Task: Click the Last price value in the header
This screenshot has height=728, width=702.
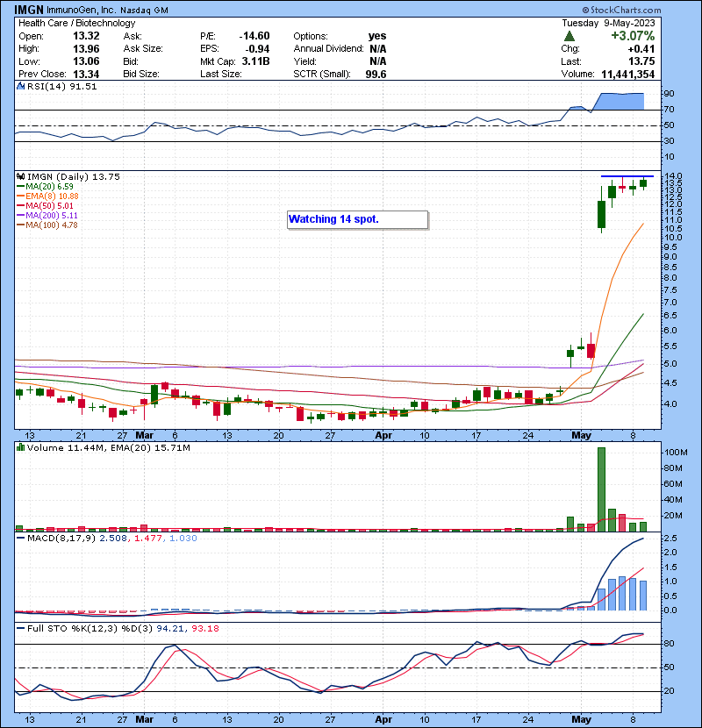Action: (x=641, y=61)
